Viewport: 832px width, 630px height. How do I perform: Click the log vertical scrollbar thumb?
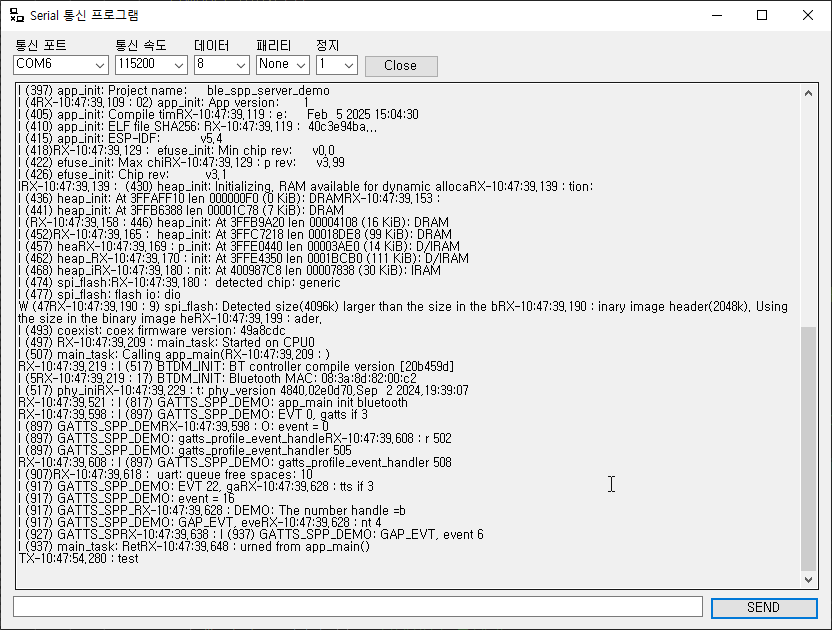pyautogui.click(x=808, y=448)
